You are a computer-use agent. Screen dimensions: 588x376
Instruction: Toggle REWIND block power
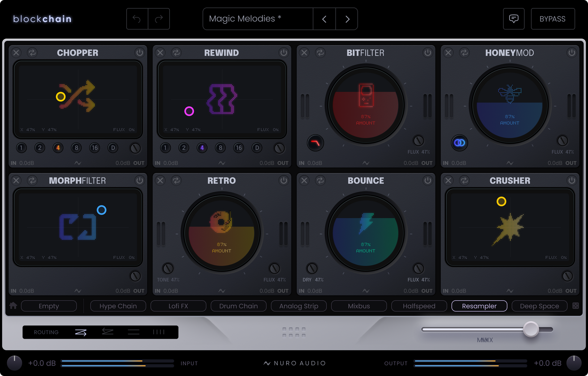point(284,53)
